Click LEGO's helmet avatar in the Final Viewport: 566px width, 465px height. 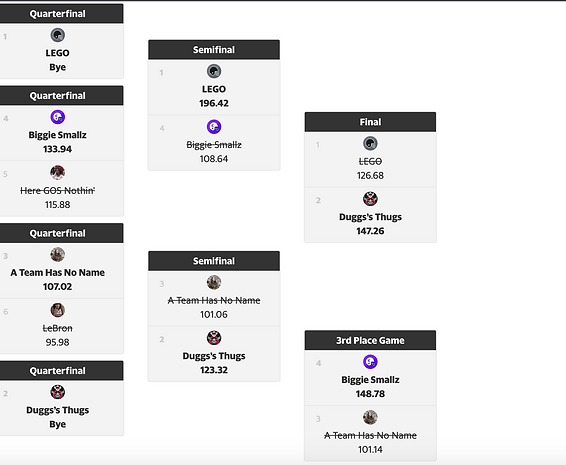[x=370, y=143]
